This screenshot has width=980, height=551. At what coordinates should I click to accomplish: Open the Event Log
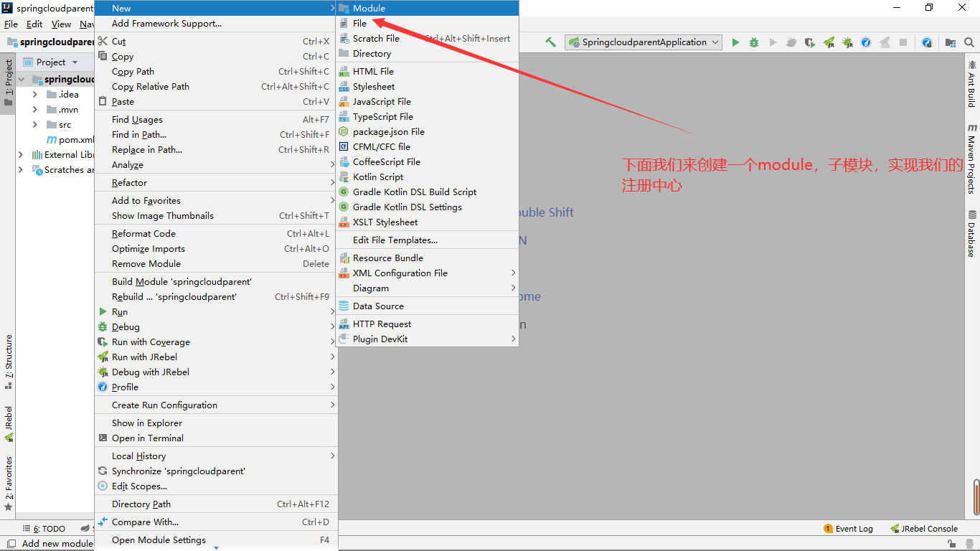849,529
